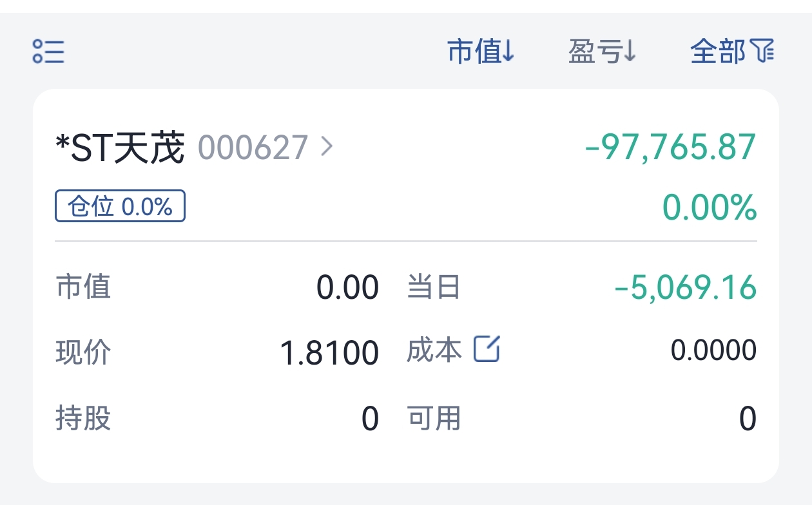This screenshot has width=812, height=505.
Task: Tap stock code 000627
Action: tap(253, 148)
